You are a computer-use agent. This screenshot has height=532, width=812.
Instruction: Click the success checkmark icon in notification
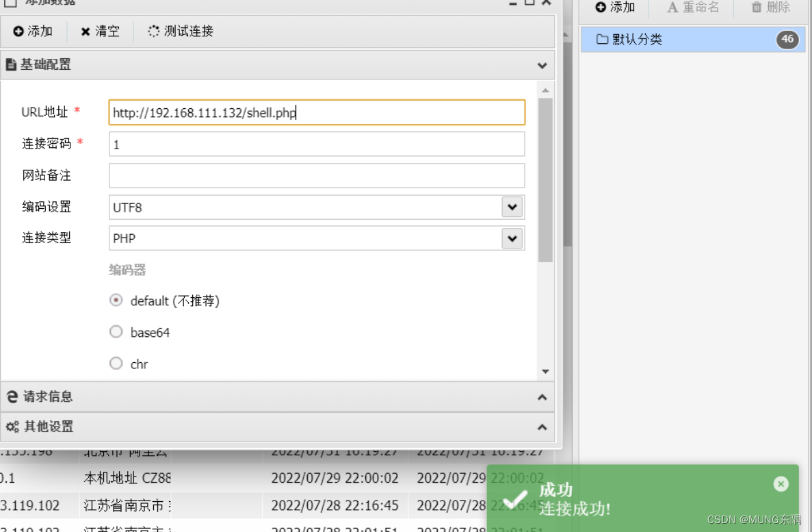coord(514,499)
